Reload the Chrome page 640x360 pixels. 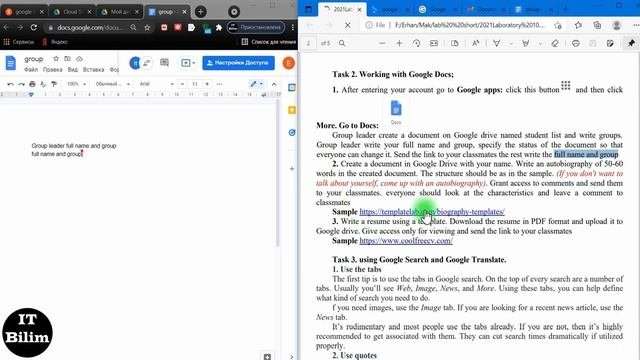click(34, 27)
